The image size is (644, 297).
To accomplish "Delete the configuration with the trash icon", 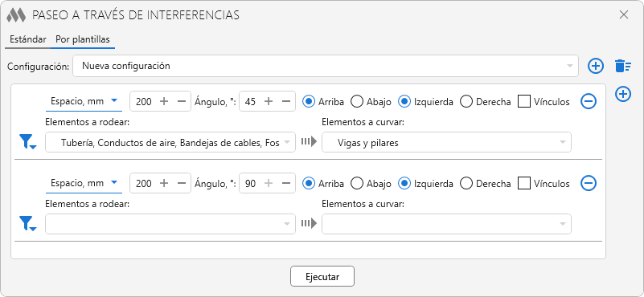I will point(622,66).
